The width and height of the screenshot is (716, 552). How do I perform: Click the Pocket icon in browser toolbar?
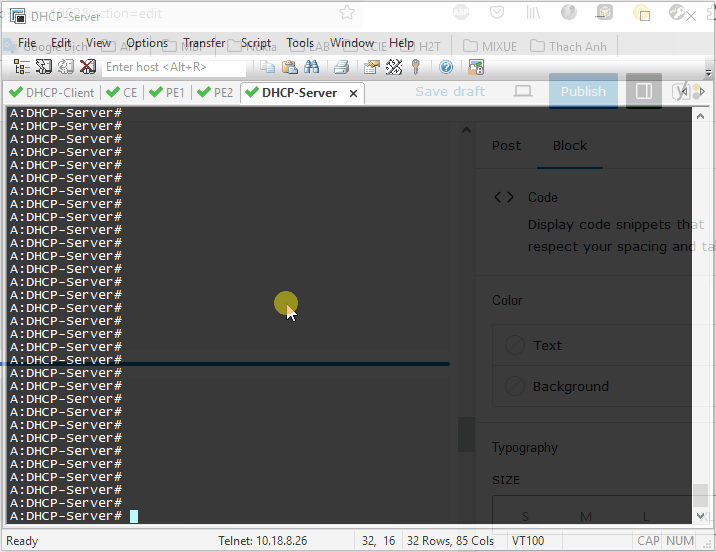497,12
